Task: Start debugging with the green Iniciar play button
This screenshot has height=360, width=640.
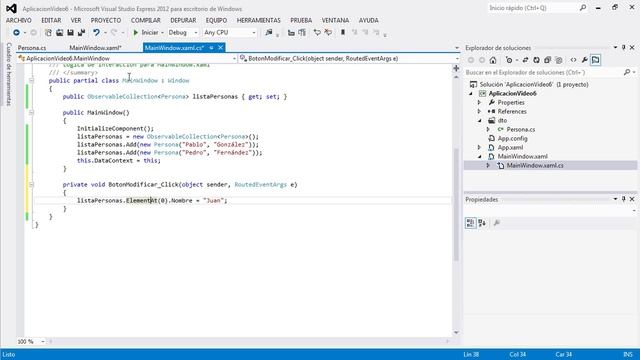Action: tap(146, 32)
